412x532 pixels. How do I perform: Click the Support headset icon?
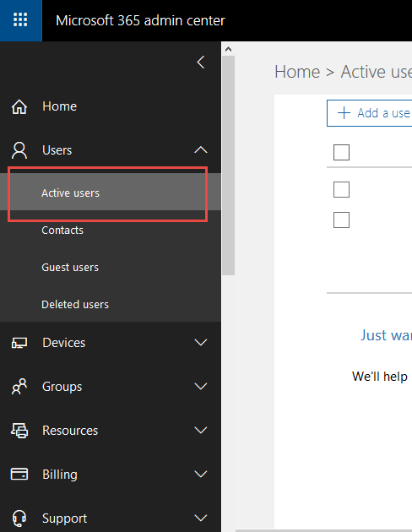click(19, 518)
